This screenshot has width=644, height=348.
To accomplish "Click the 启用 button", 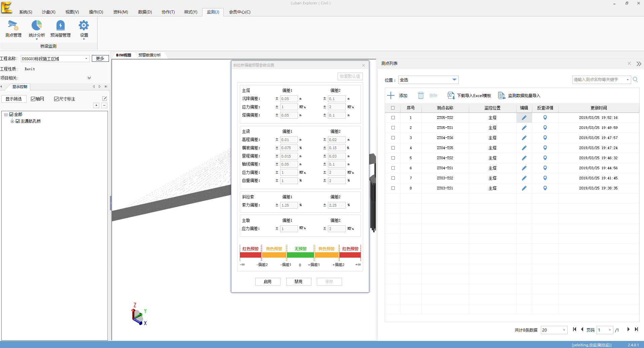I will [268, 281].
